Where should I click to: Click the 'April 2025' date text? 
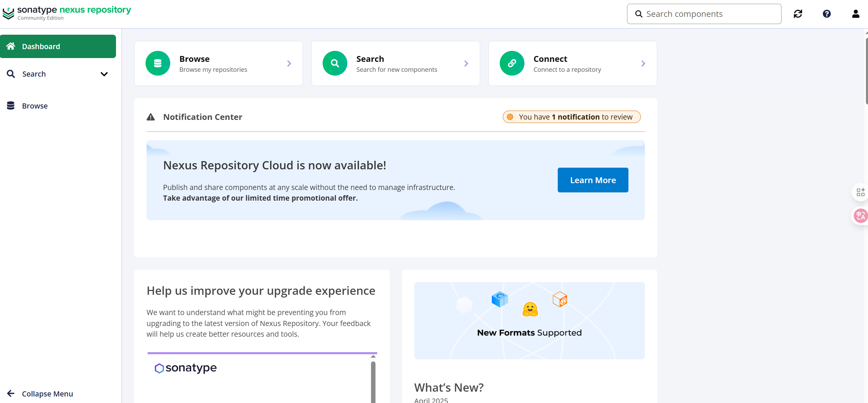(431, 400)
